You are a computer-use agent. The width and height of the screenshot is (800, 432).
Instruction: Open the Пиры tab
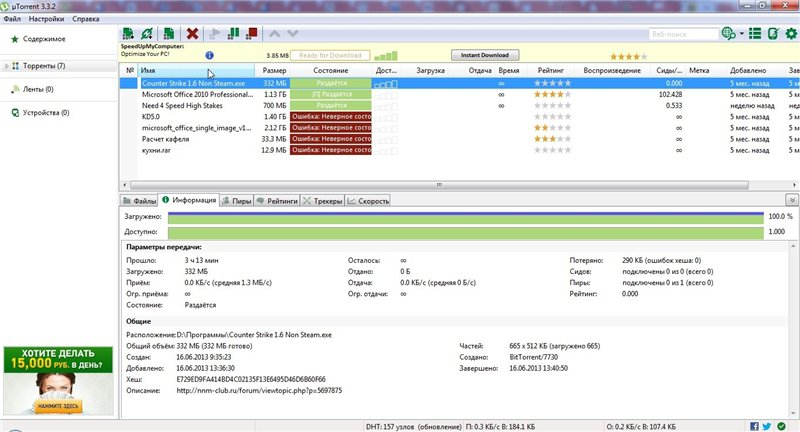(x=236, y=200)
